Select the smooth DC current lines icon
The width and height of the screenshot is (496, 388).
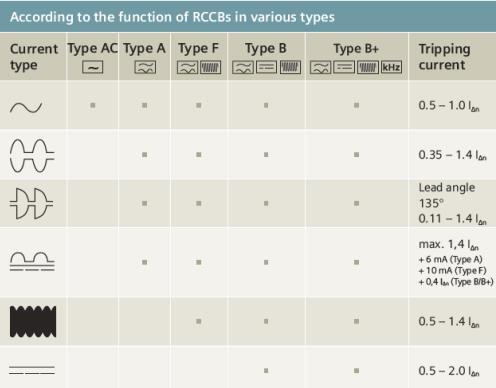tap(32, 370)
